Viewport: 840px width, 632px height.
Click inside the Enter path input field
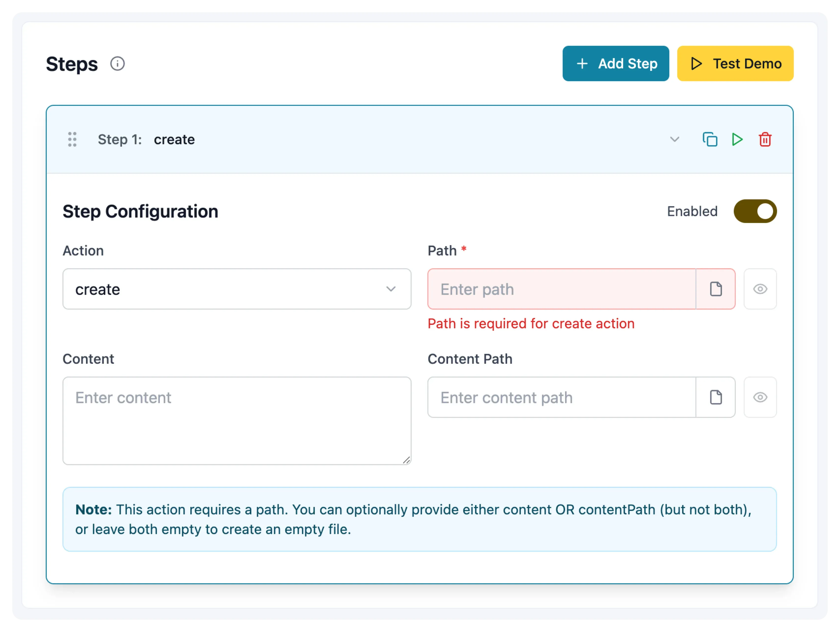pyautogui.click(x=551, y=289)
